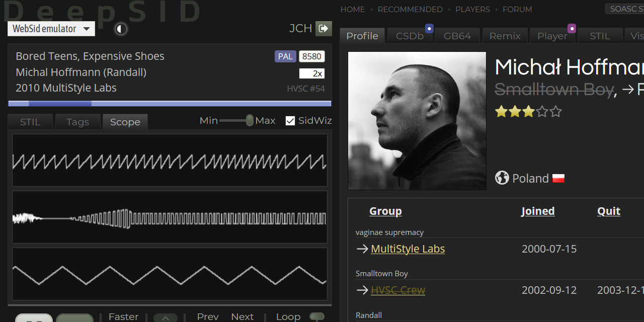644x322 pixels.
Task: Click the pulse waveform scope of voice 2
Action: coord(170,217)
